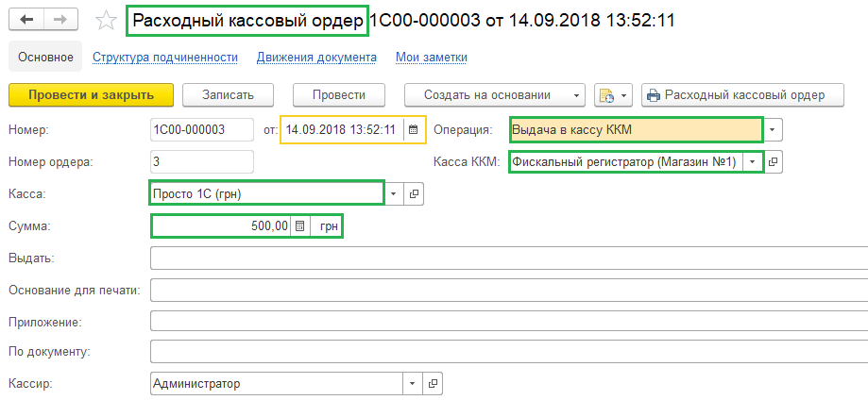The width and height of the screenshot is (868, 400).
Task: Open the Кассир selected item form
Action: pyautogui.click(x=433, y=383)
